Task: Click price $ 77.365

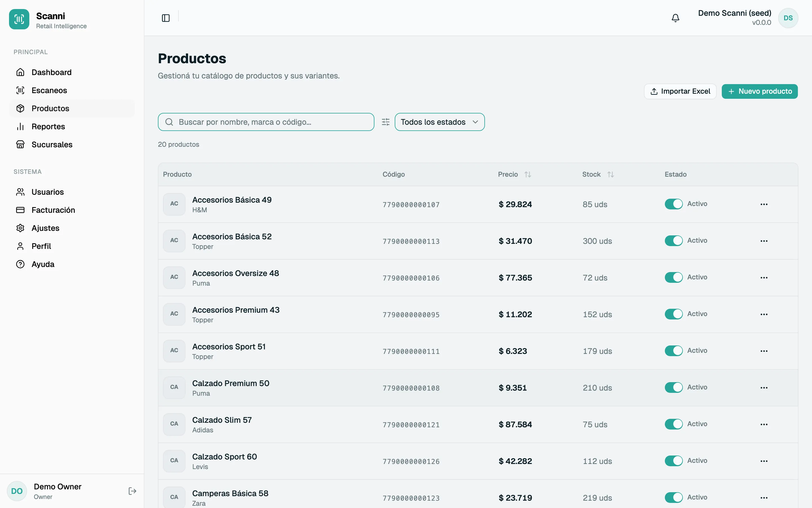Action: point(515,278)
